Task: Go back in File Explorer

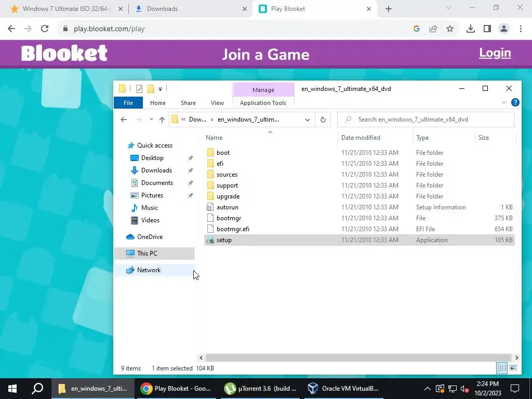Action: 124,119
